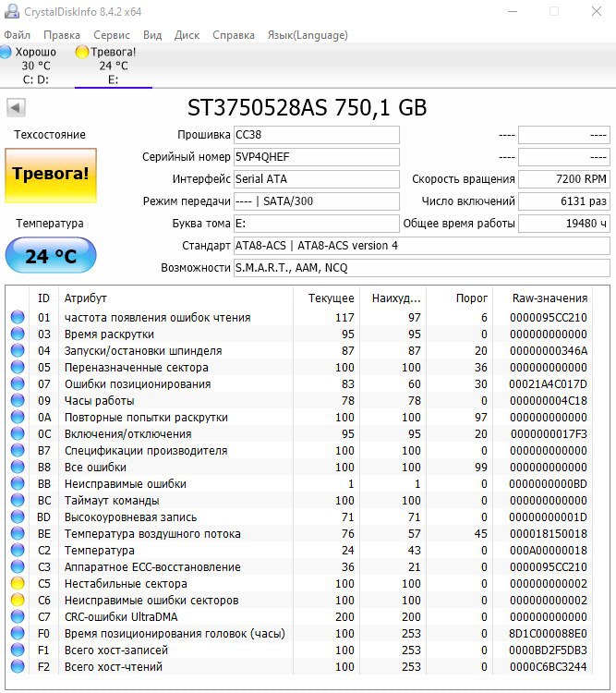
Task: Switch to the Хорошо C: D: disk tab
Action: pos(36,66)
